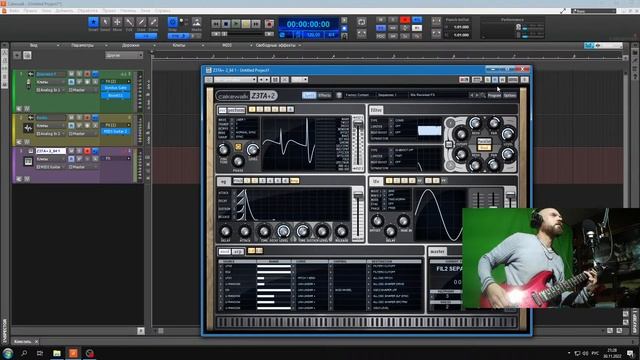This screenshot has width=640, height=360.
Task: Arm recording with the transport Record button
Action: click(269, 24)
